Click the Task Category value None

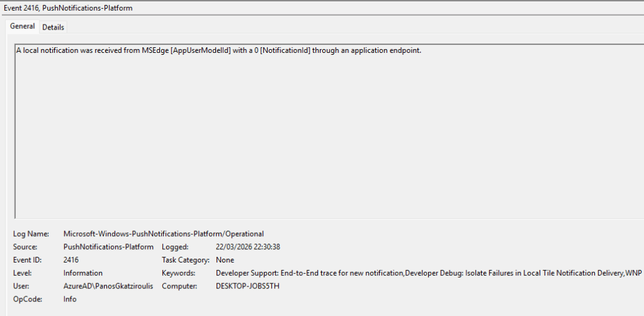coord(225,260)
